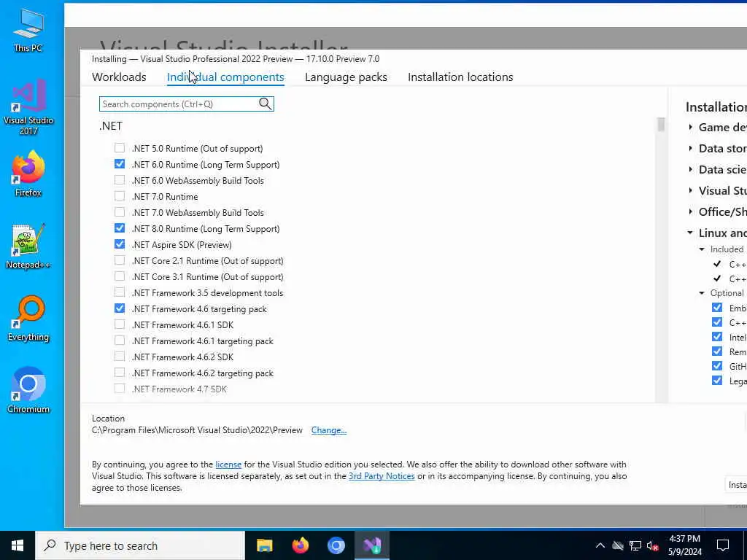
Task: Uncheck .NET Framework 4.6 targeting pack
Action: (120, 308)
